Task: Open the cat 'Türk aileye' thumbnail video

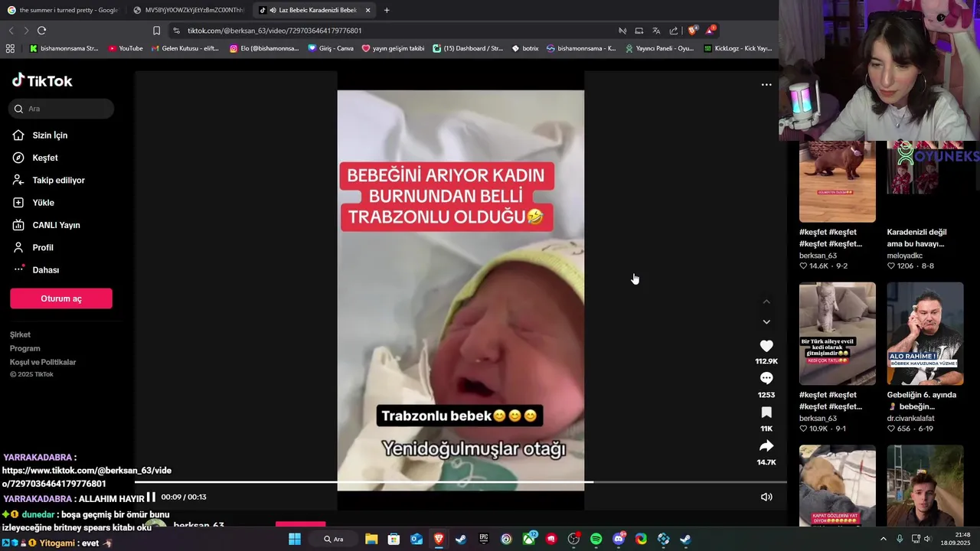Action: click(838, 334)
